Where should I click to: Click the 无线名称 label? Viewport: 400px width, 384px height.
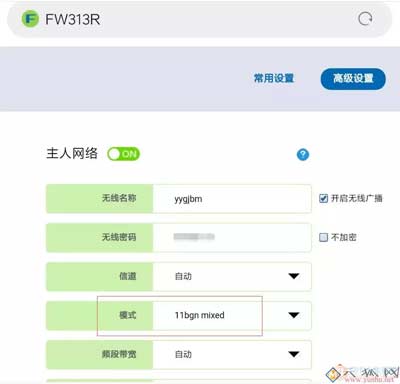click(x=119, y=198)
